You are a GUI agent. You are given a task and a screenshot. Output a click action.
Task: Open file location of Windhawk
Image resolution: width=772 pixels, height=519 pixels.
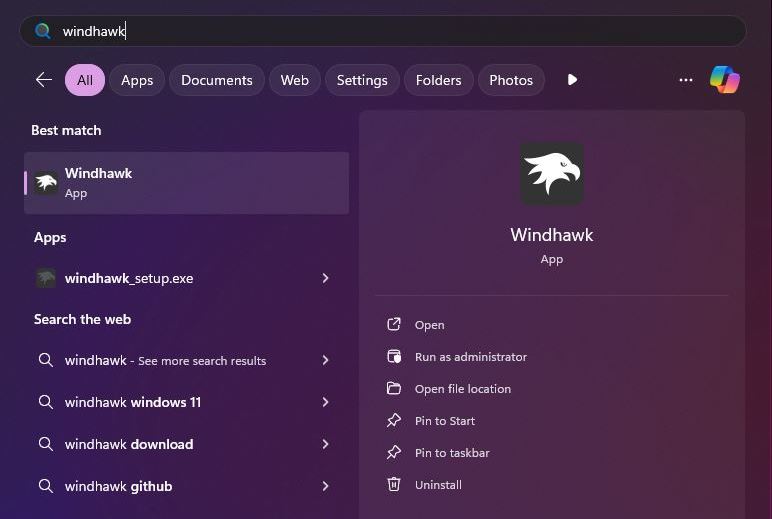click(x=462, y=389)
